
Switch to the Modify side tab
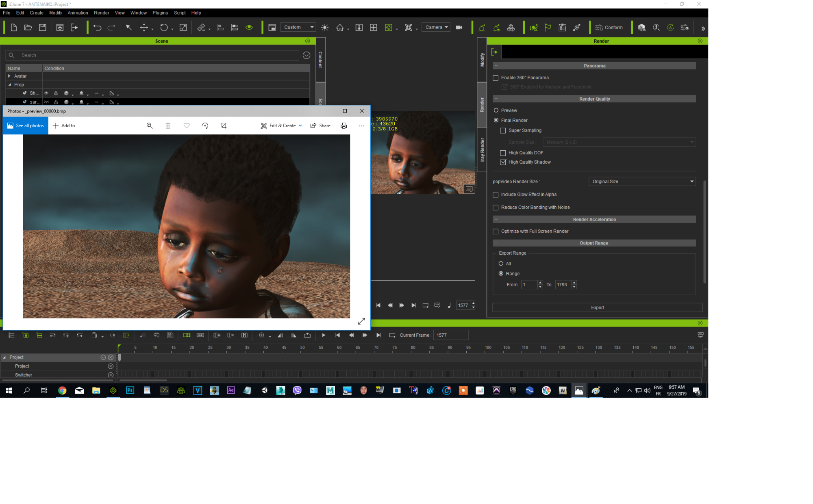coord(482,60)
